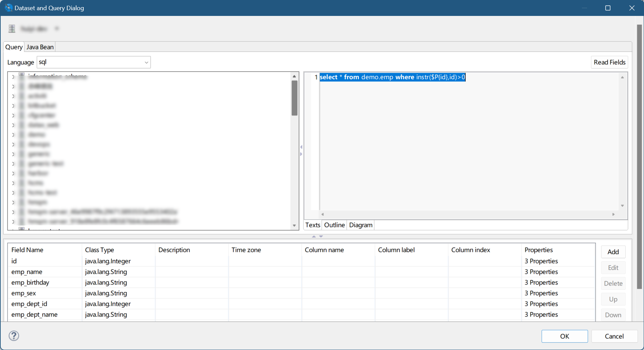Open the Outline tab below the editor

coord(334,225)
